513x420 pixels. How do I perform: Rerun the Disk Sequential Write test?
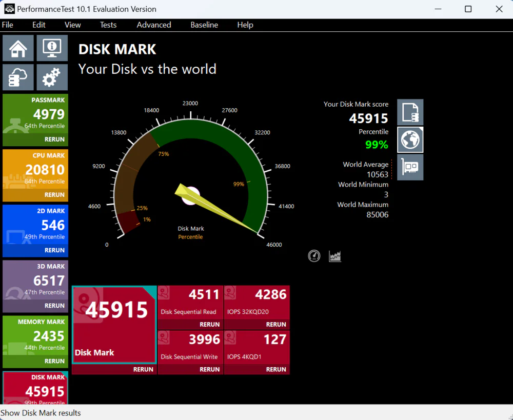(x=209, y=369)
